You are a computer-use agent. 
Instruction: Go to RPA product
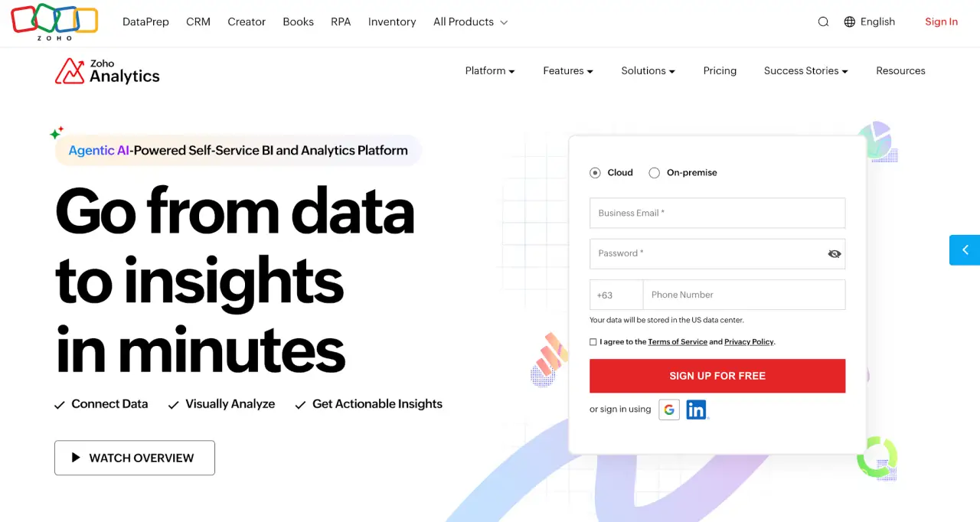(x=341, y=22)
